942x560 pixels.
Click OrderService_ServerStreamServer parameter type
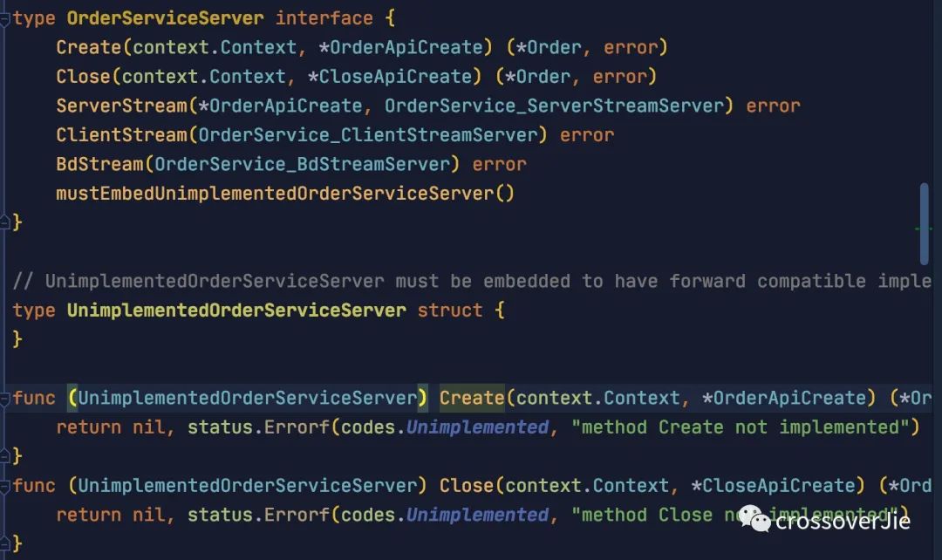pos(554,106)
